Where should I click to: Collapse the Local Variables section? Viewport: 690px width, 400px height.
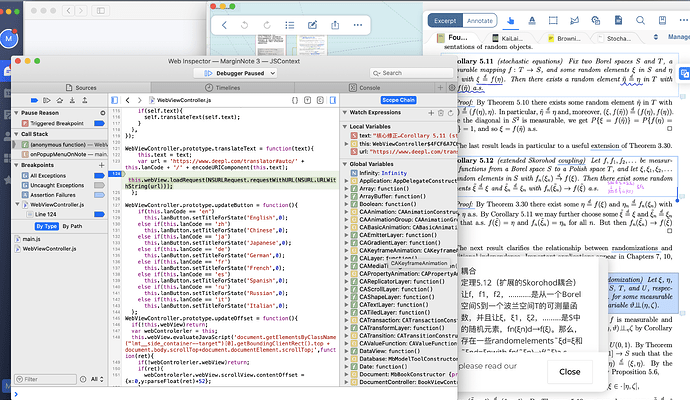pos(345,127)
